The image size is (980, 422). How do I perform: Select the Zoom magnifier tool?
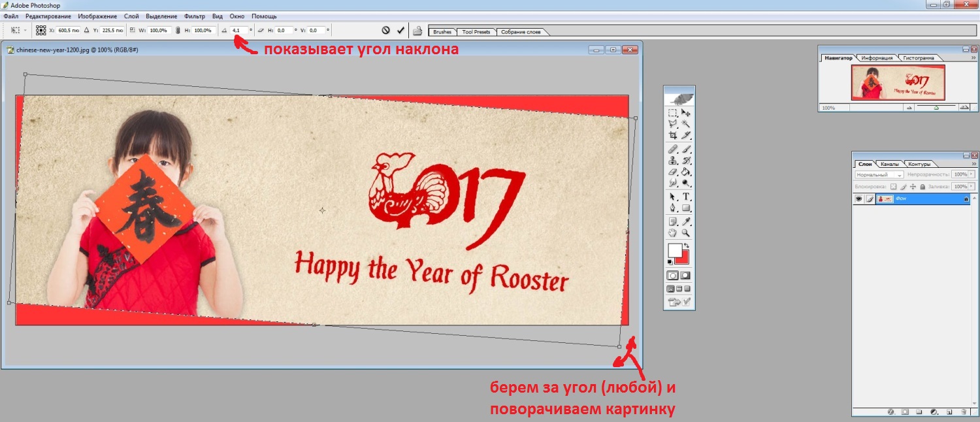(686, 233)
